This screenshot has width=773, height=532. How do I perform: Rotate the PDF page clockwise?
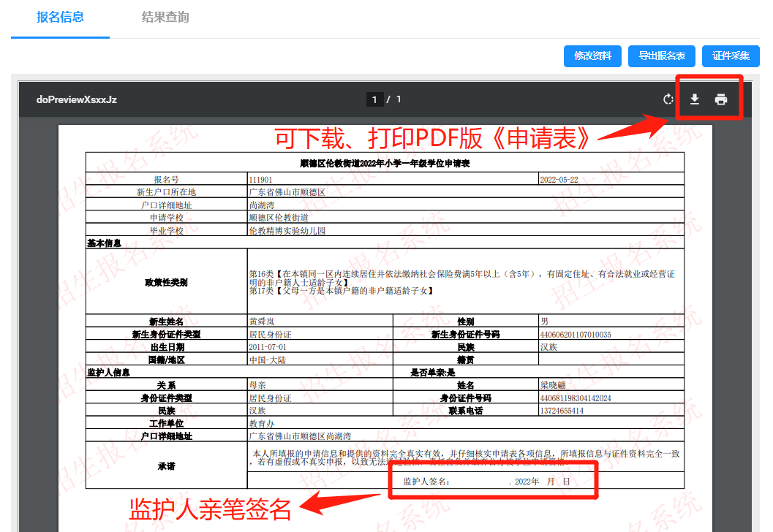coord(668,99)
